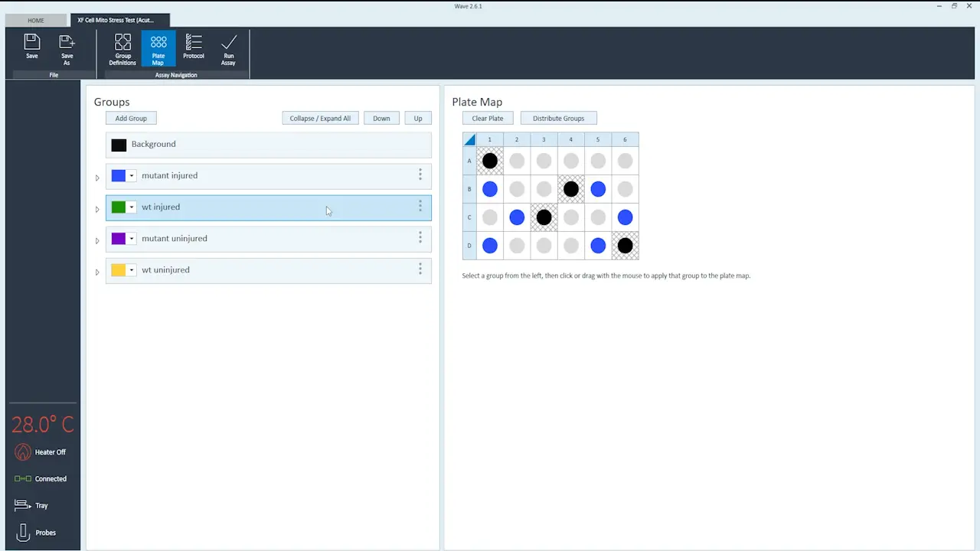Click the yellow wt uninjured swatch
The width and height of the screenshot is (980, 551).
tap(119, 270)
